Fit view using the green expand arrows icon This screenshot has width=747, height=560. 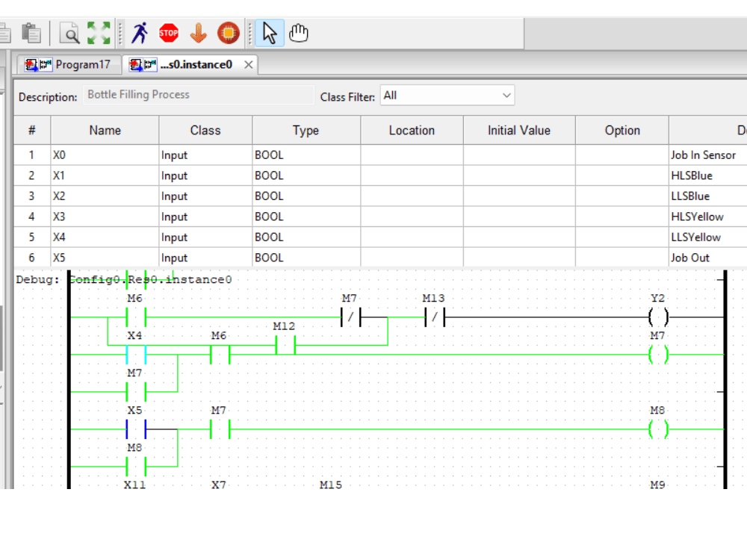click(x=97, y=32)
